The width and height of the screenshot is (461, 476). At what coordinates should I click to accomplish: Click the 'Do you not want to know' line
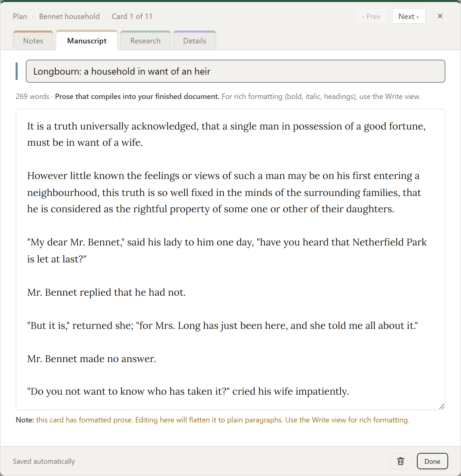(x=188, y=391)
